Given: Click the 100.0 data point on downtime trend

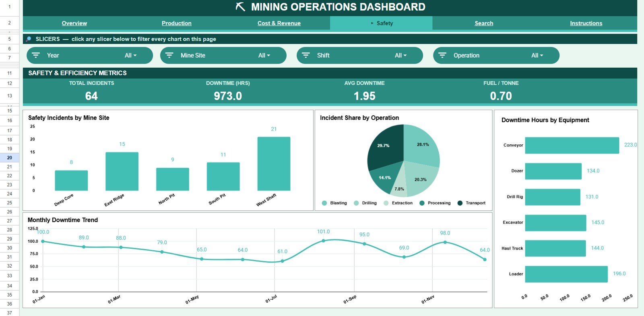Looking at the screenshot, I should pyautogui.click(x=43, y=241).
